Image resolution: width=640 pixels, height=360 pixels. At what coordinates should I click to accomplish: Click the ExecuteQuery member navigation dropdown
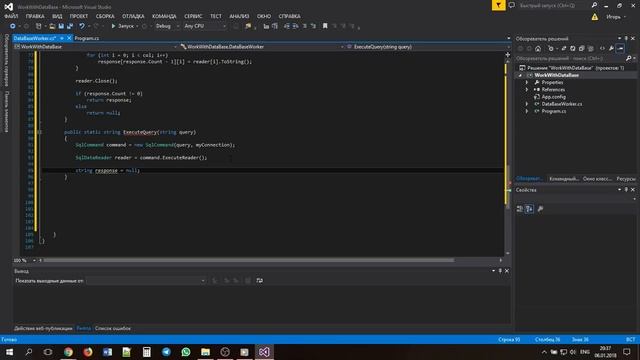[x=427, y=47]
